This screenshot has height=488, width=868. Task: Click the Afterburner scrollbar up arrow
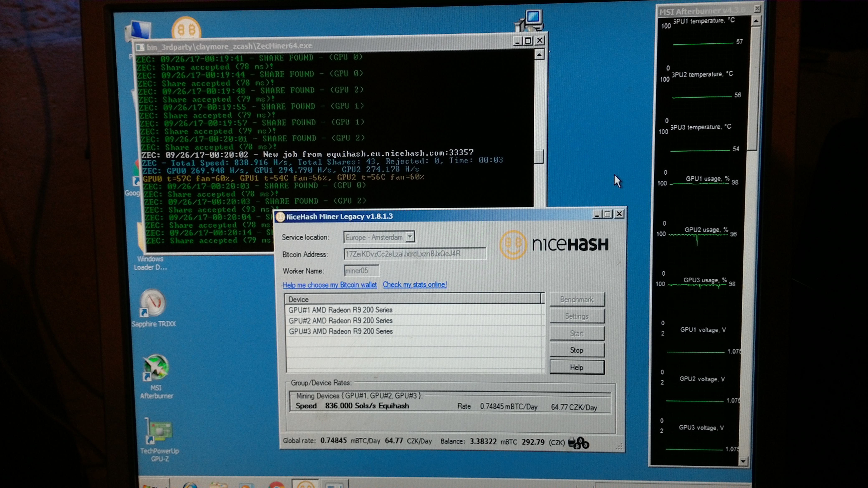click(756, 21)
